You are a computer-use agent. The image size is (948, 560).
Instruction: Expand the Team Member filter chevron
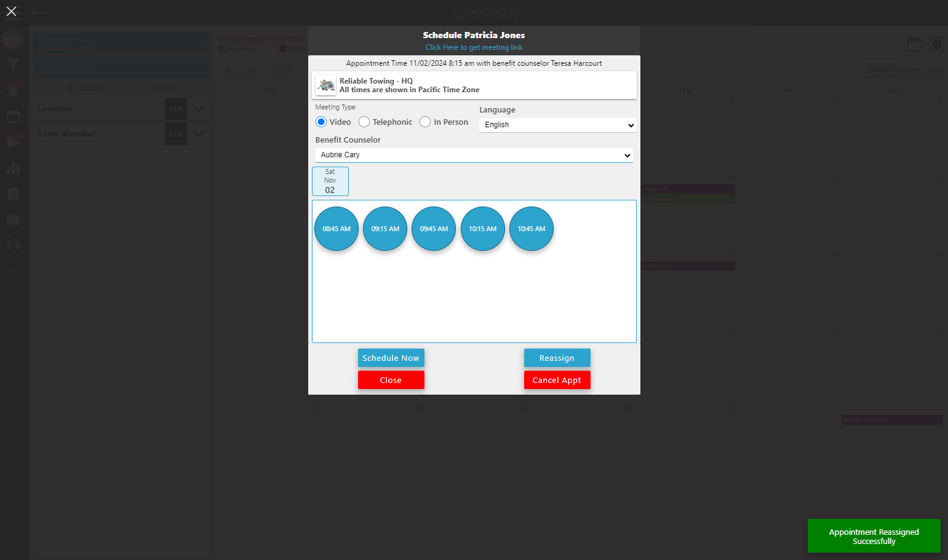tap(199, 134)
